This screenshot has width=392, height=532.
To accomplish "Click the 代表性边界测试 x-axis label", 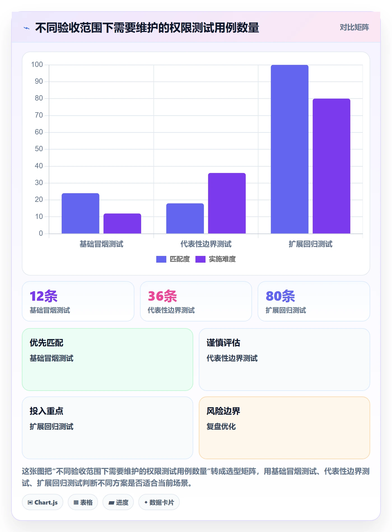I will tap(206, 244).
